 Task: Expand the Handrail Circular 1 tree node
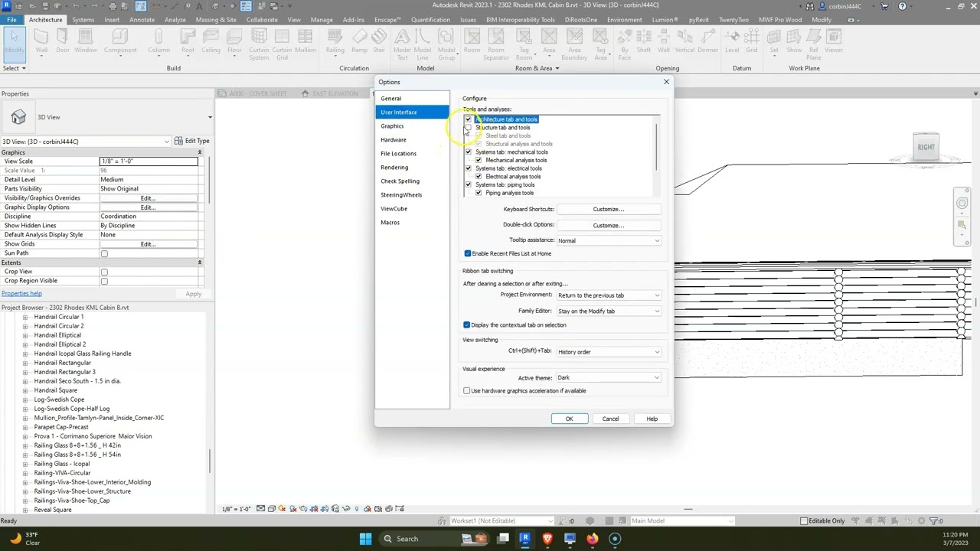click(x=25, y=317)
